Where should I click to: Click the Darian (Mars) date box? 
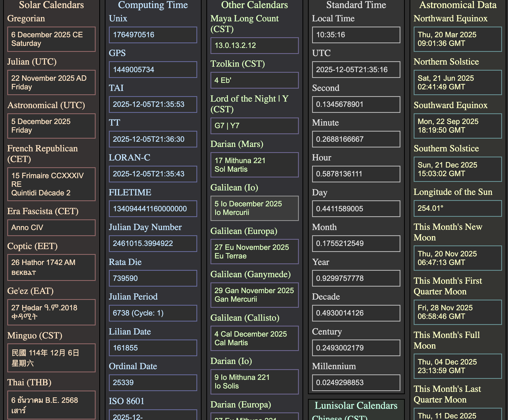(254, 165)
